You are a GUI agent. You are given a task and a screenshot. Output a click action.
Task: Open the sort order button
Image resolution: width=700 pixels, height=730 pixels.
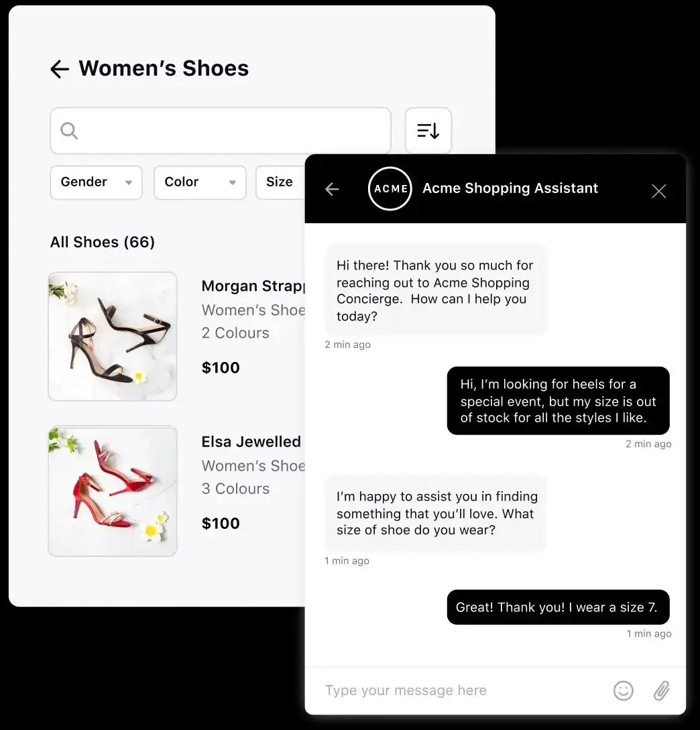pyautogui.click(x=428, y=131)
